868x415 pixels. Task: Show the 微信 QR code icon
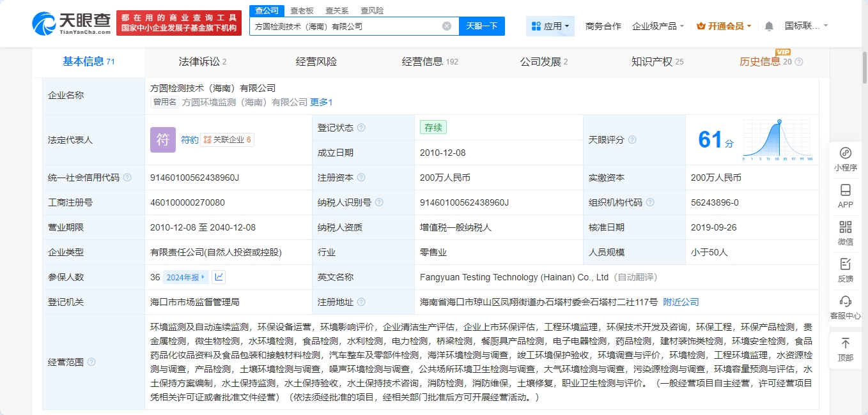845,227
